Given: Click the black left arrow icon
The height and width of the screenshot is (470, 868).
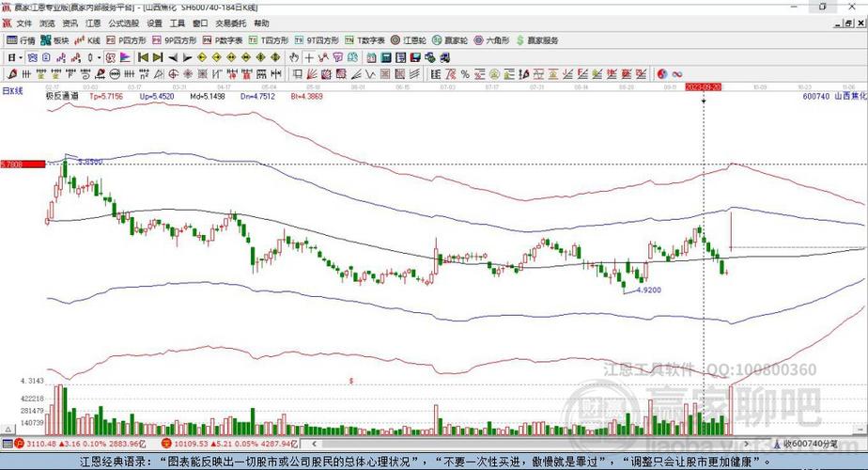Looking at the screenshot, I should (173, 57).
